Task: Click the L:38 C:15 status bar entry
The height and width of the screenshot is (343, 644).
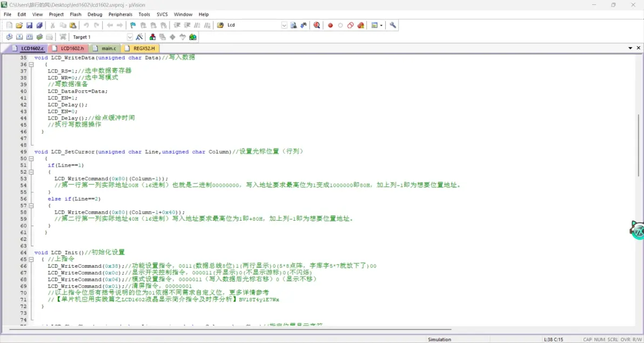Action: point(554,339)
